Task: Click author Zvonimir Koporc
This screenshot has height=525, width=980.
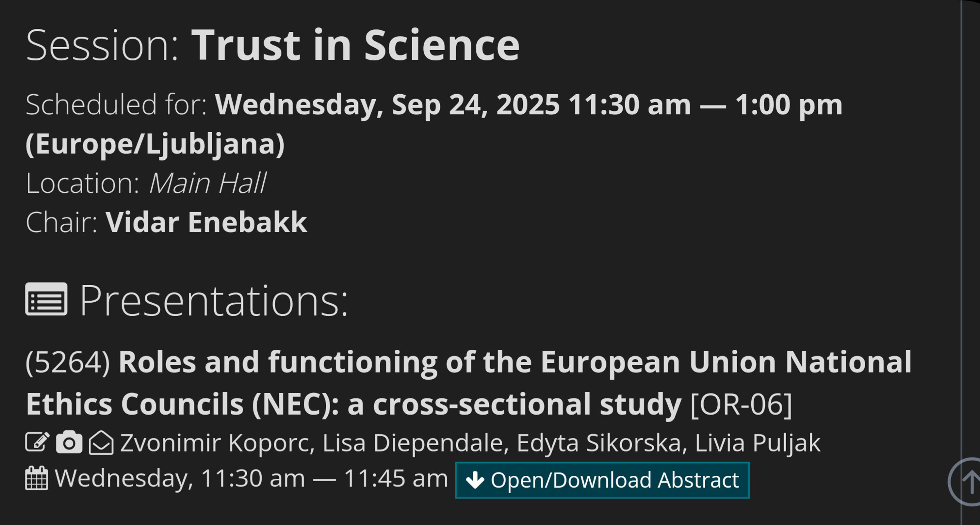Action: [x=217, y=443]
